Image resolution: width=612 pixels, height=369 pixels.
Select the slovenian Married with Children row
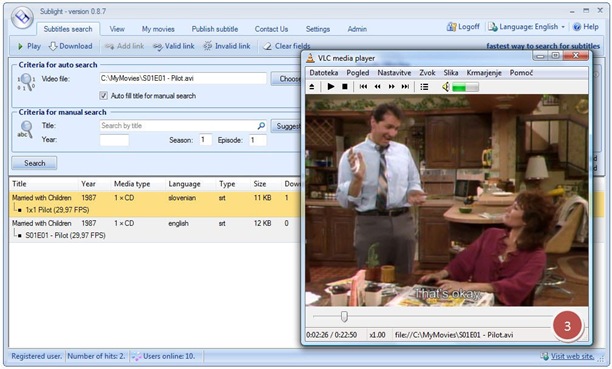coord(155,198)
